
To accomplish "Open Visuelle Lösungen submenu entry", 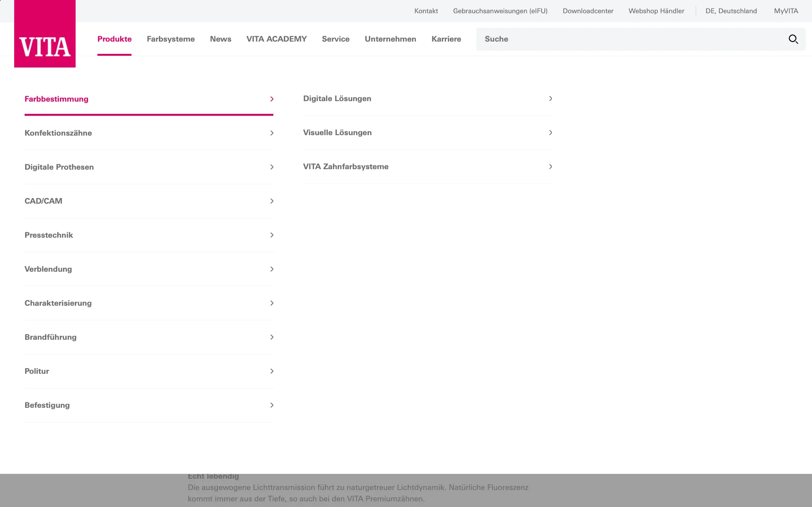I will point(428,133).
